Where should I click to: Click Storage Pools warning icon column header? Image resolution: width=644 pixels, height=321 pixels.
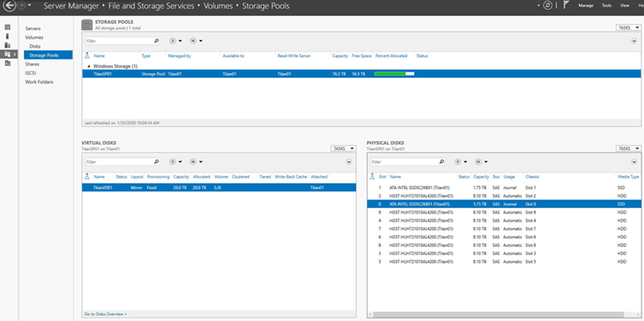[x=87, y=56]
